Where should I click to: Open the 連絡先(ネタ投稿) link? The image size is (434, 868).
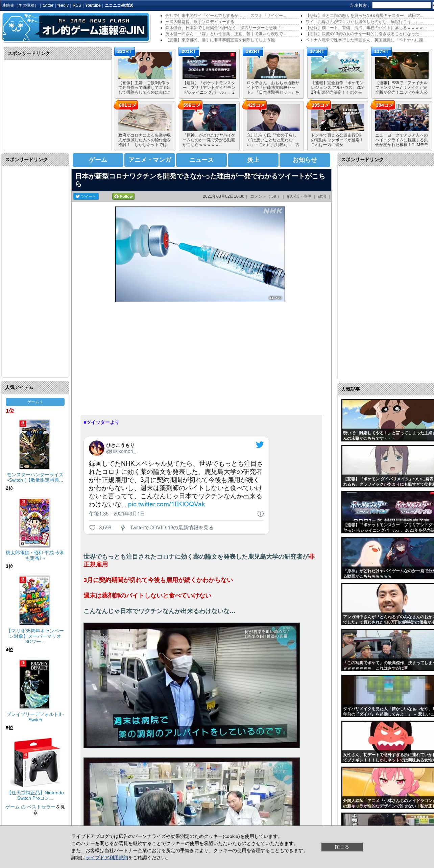(x=20, y=5)
